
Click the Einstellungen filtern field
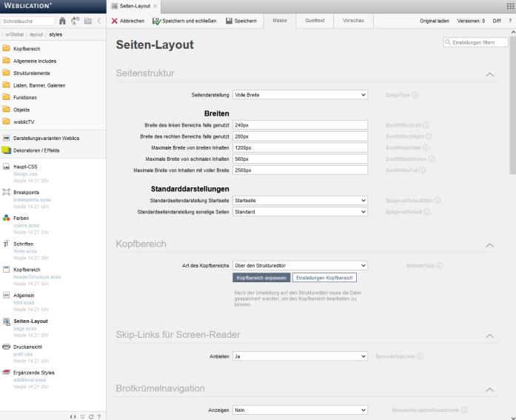click(476, 42)
